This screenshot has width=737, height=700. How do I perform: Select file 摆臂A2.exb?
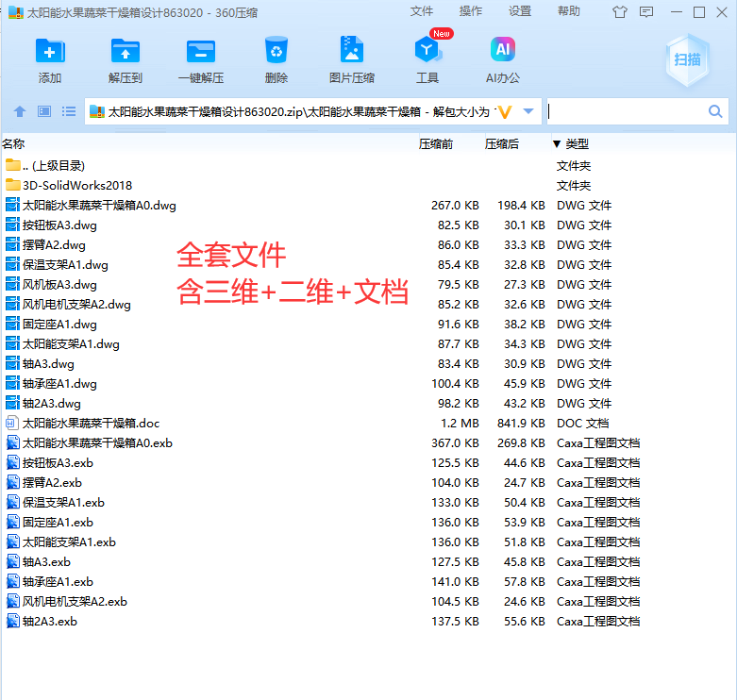52,482
